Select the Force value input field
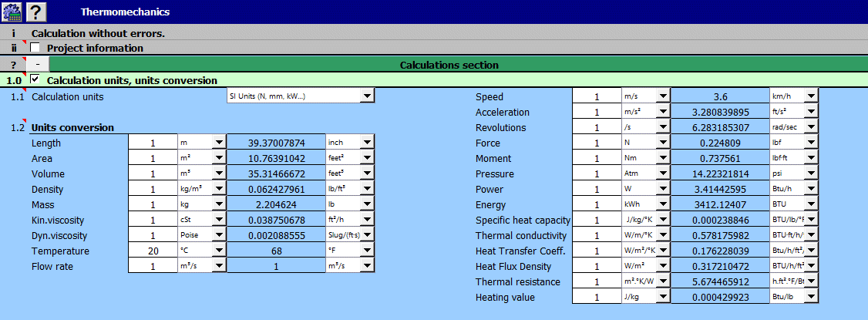The image size is (868, 320). point(596,143)
